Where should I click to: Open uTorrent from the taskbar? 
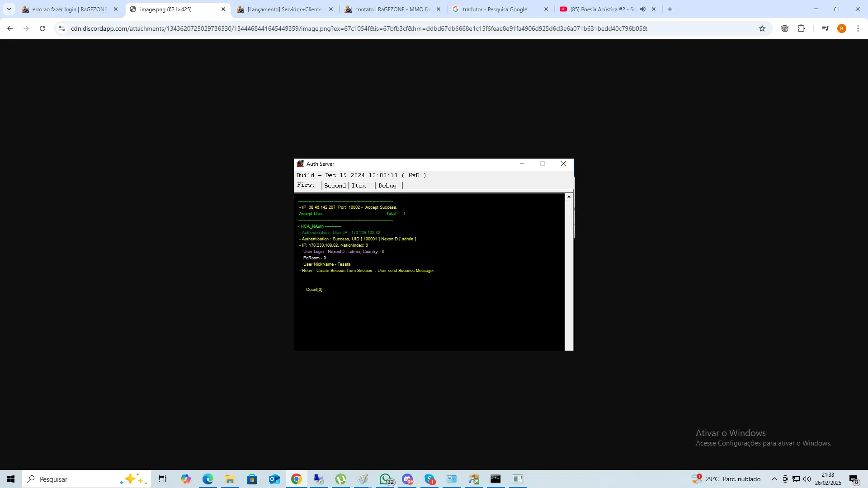(341, 479)
